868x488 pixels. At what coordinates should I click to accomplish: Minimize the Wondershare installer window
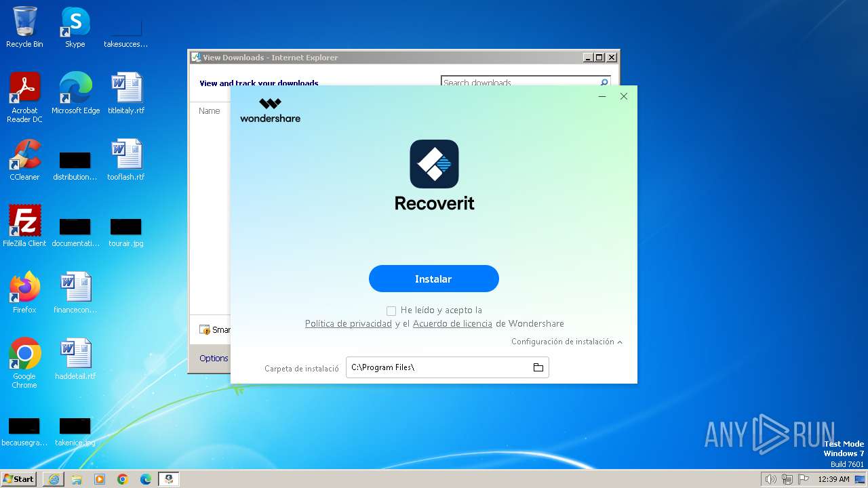pos(602,96)
